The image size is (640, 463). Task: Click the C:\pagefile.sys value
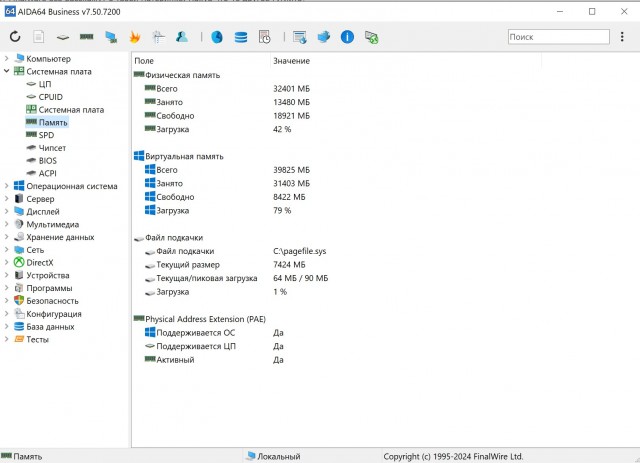(300, 251)
